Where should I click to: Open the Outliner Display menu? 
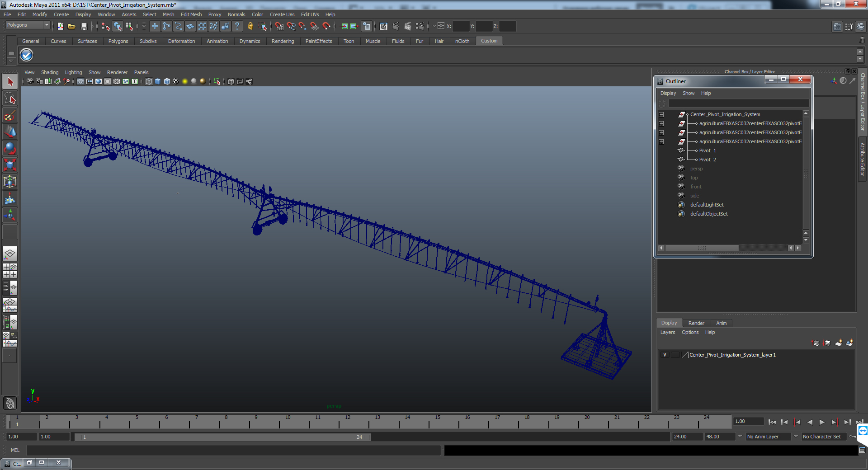(668, 93)
